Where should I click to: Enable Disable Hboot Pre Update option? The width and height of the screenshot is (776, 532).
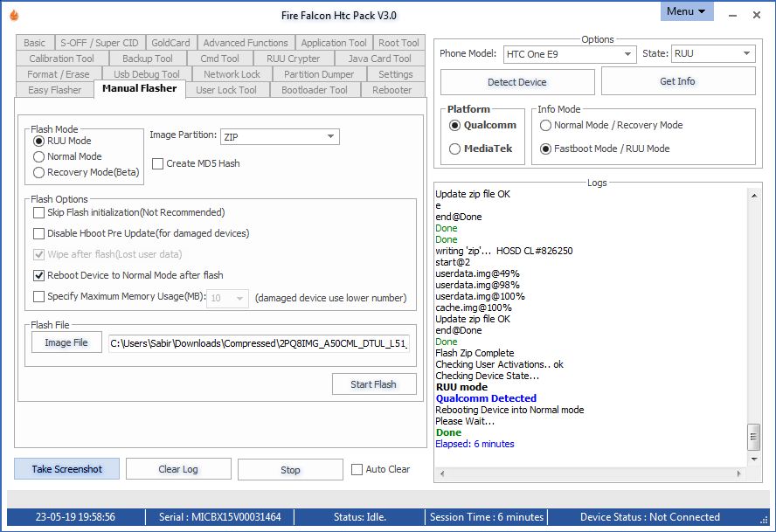141,233
